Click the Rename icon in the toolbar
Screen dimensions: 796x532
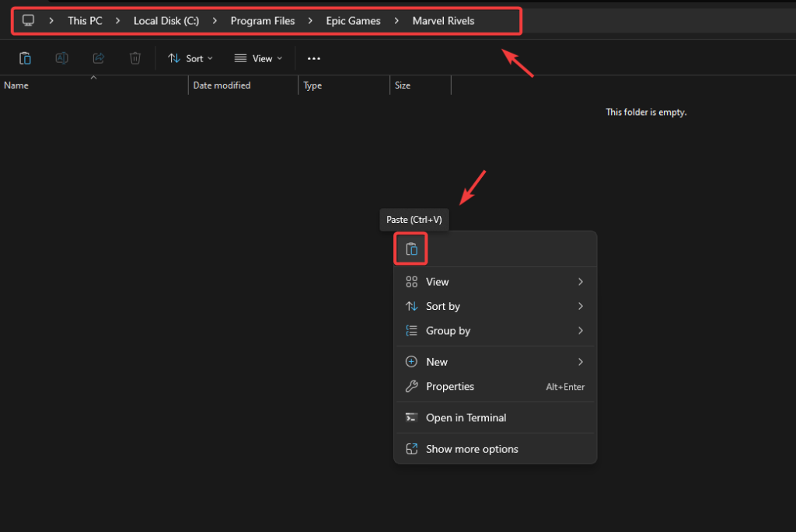coord(61,58)
